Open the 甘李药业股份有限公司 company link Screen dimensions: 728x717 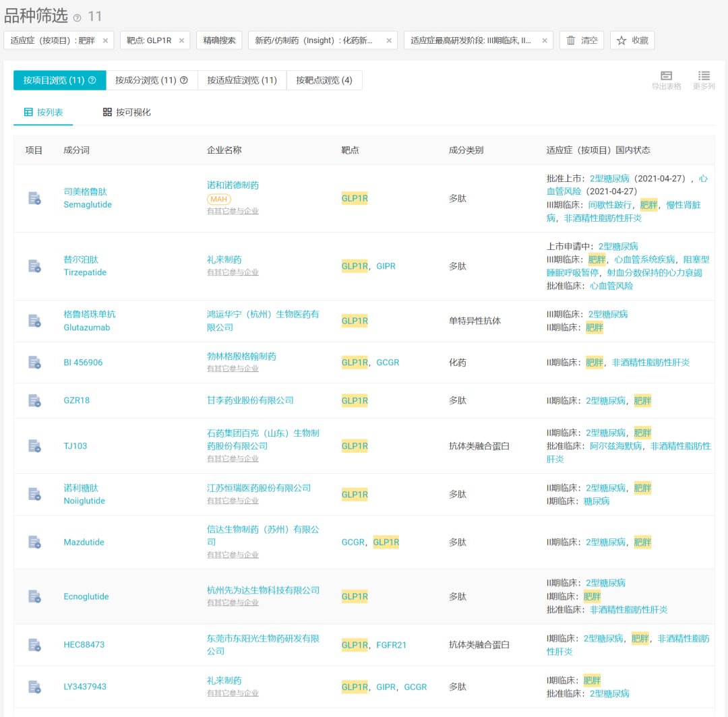250,400
